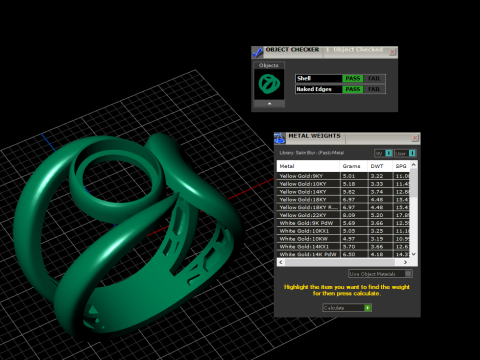Click PASS in the Shell row
The width and height of the screenshot is (480, 360).
(352, 78)
